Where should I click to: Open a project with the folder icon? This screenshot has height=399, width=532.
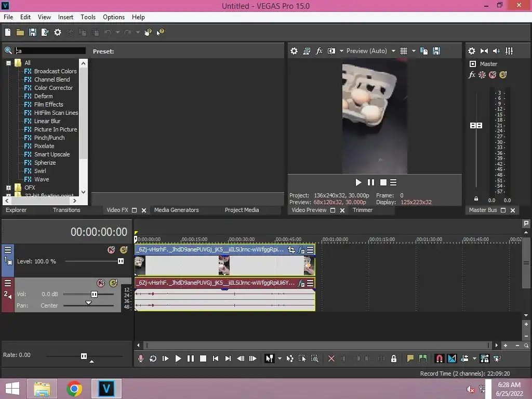coord(20,32)
